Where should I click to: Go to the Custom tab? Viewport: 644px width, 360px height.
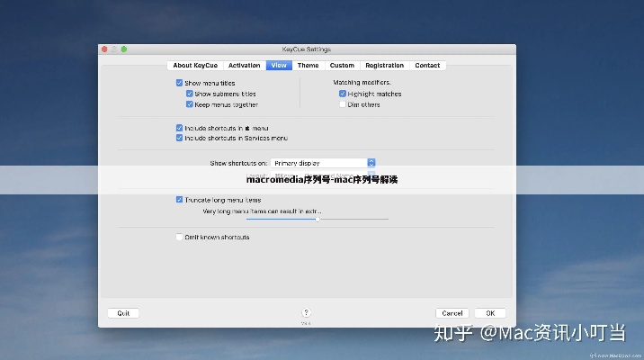pyautogui.click(x=342, y=66)
